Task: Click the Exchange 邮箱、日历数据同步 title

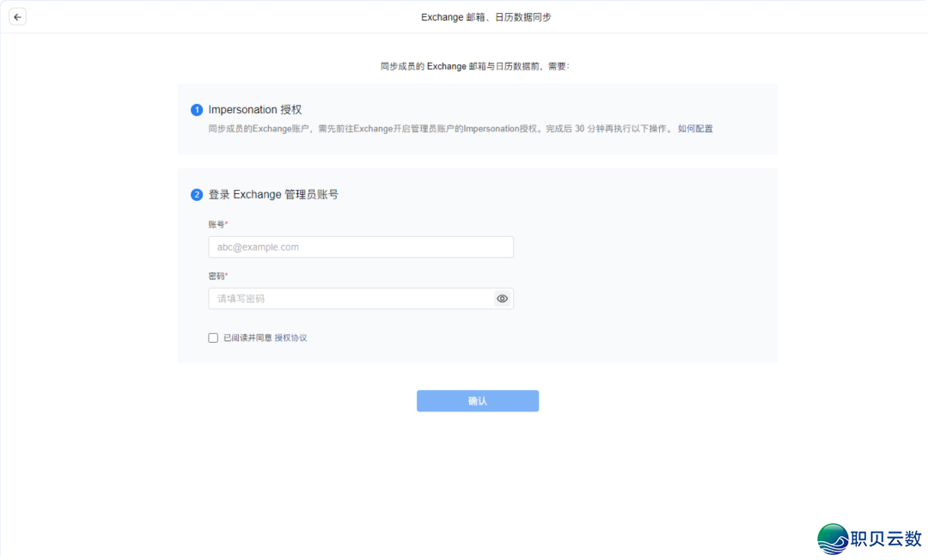Action: 486,16
